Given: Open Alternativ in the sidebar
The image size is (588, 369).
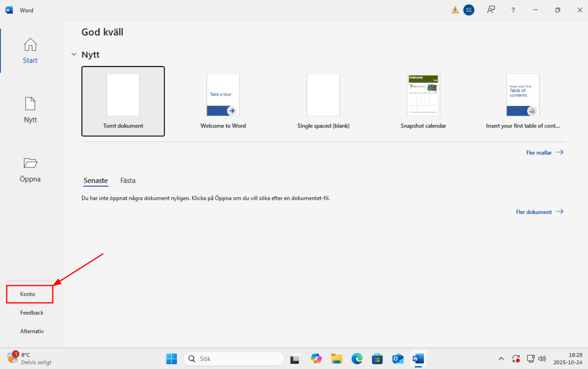Looking at the screenshot, I should tap(32, 331).
